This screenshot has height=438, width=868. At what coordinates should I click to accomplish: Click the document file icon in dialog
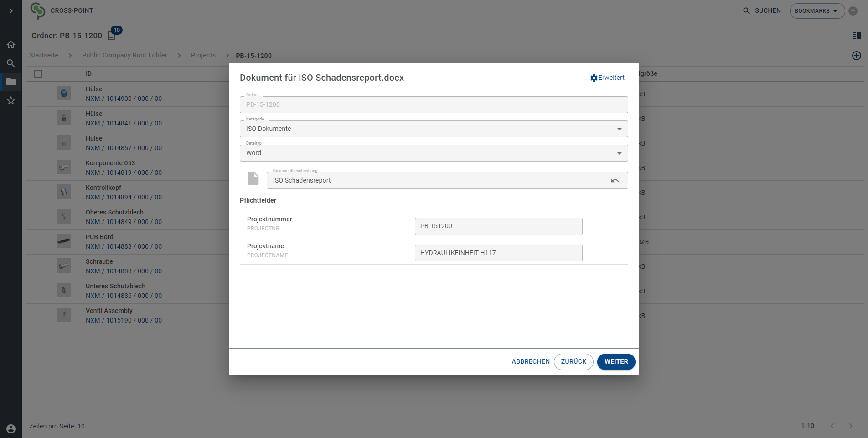coord(253,179)
